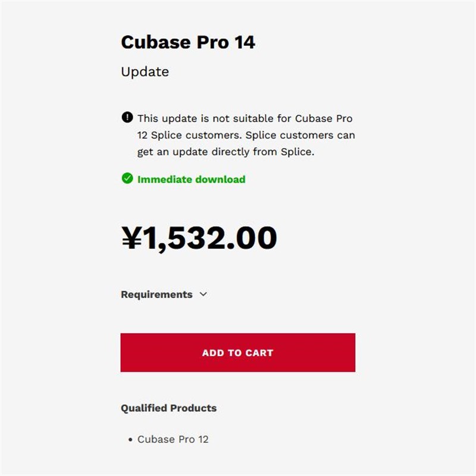Open the Requirements section label
Screen dimensions: 476x476
tap(156, 295)
